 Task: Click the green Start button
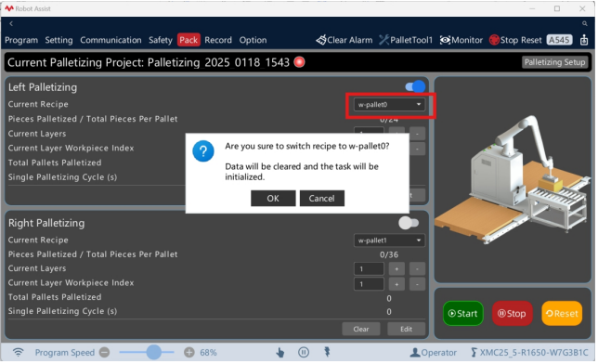pos(463,314)
